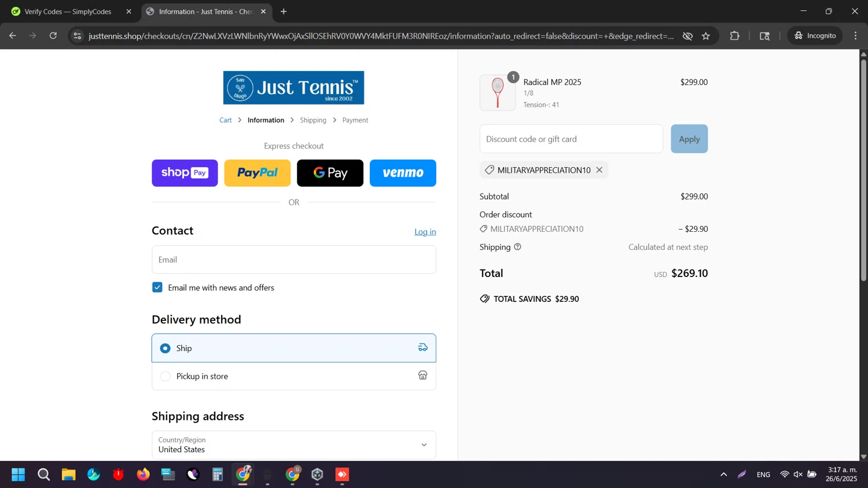Image resolution: width=868 pixels, height=488 pixels.
Task: Open the browser extensions puzzle icon
Action: coord(735,36)
